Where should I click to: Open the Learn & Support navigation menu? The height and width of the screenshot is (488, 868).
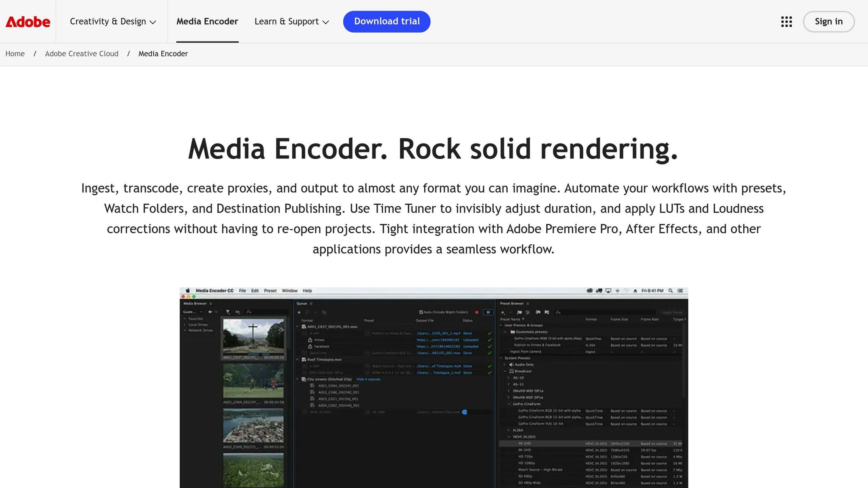click(287, 21)
